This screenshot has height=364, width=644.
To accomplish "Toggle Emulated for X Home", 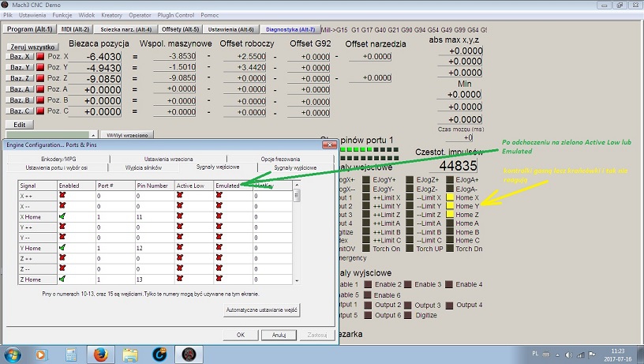I will (x=219, y=216).
